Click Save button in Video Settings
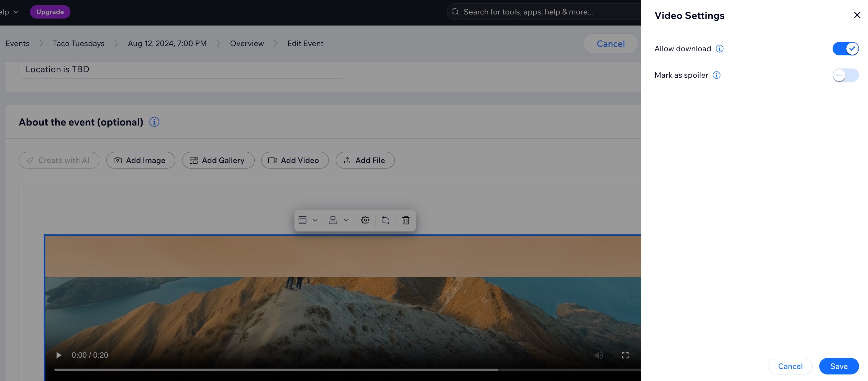The height and width of the screenshot is (381, 868). tap(839, 366)
